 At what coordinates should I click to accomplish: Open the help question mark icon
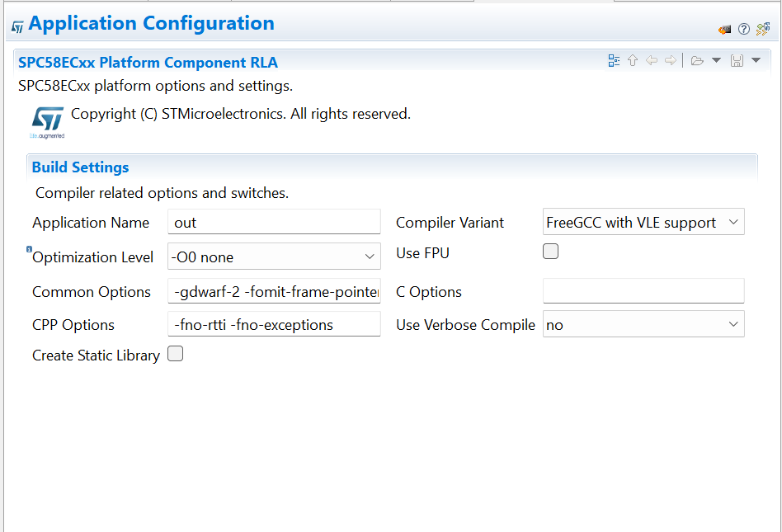[x=743, y=29]
